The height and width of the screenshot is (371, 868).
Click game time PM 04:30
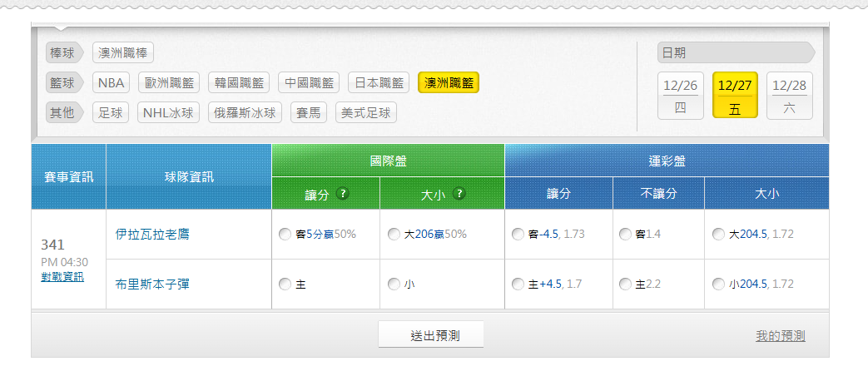64,262
